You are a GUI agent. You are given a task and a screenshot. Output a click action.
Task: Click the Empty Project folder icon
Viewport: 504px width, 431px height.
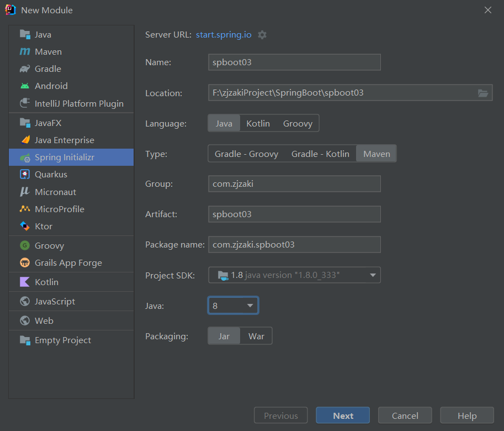pos(25,340)
